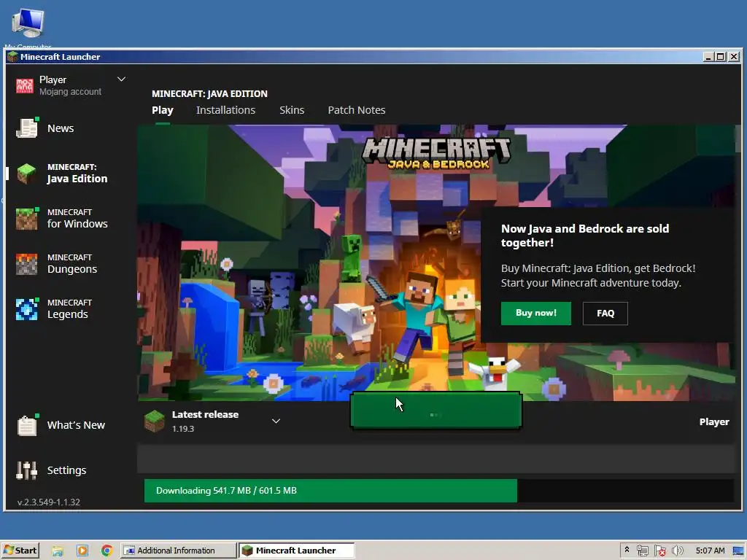Select Minecraft Legends label in sidebar

coord(69,309)
